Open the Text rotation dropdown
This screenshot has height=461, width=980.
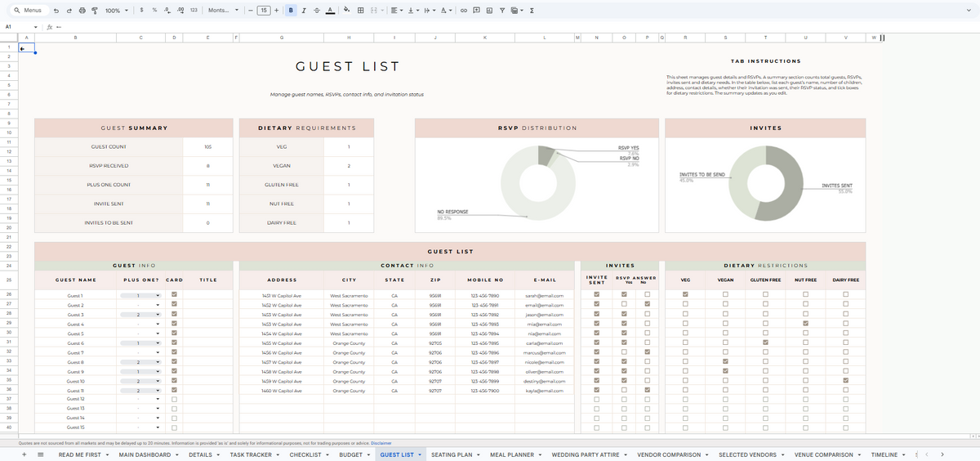[447, 10]
